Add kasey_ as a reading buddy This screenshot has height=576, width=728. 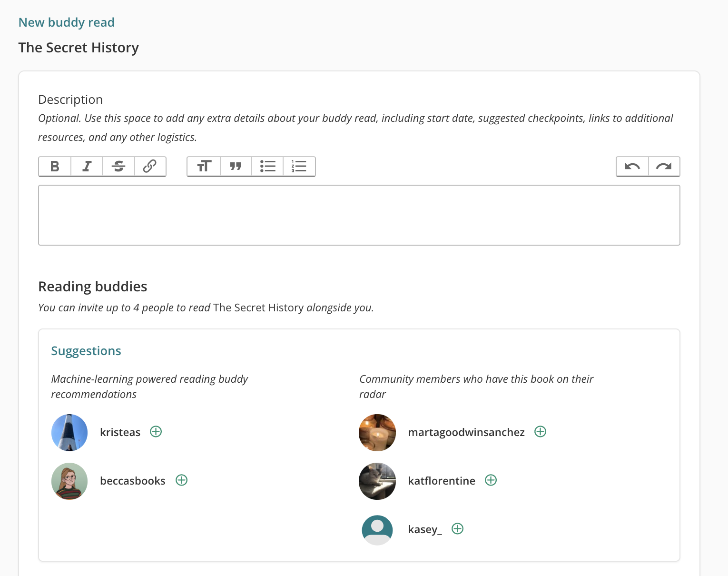(458, 529)
